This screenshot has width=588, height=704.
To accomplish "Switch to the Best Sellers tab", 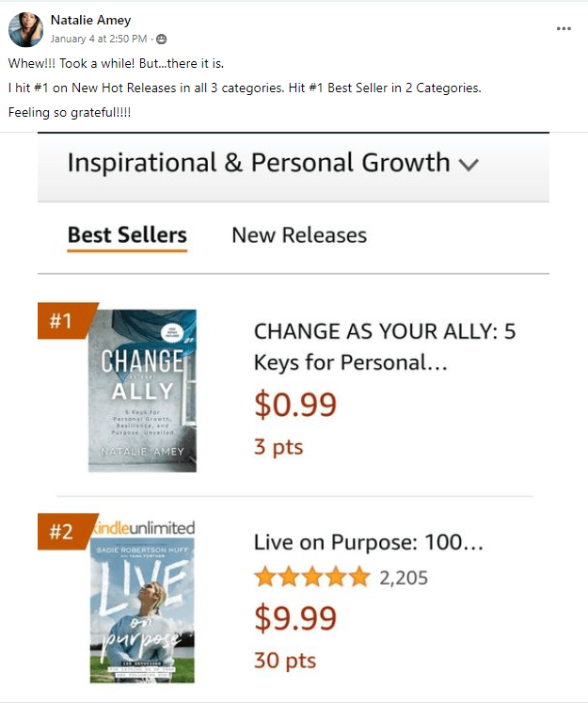I will click(127, 235).
